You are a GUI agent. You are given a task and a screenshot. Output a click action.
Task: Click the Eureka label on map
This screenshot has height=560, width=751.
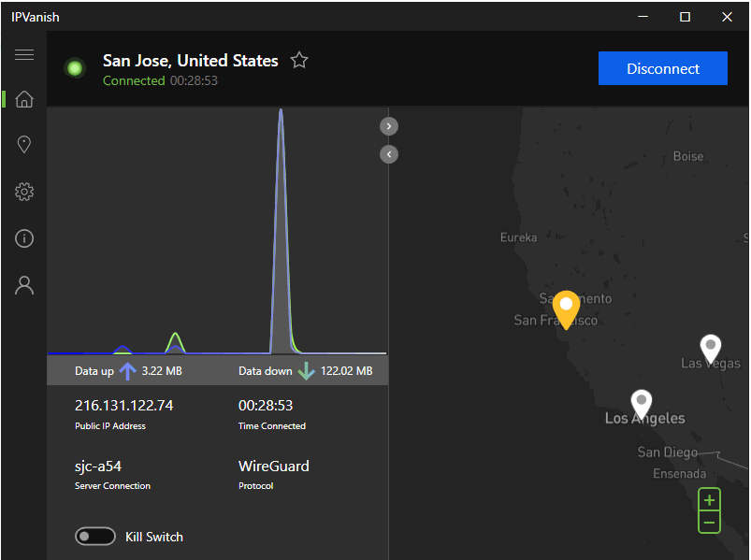coord(519,237)
